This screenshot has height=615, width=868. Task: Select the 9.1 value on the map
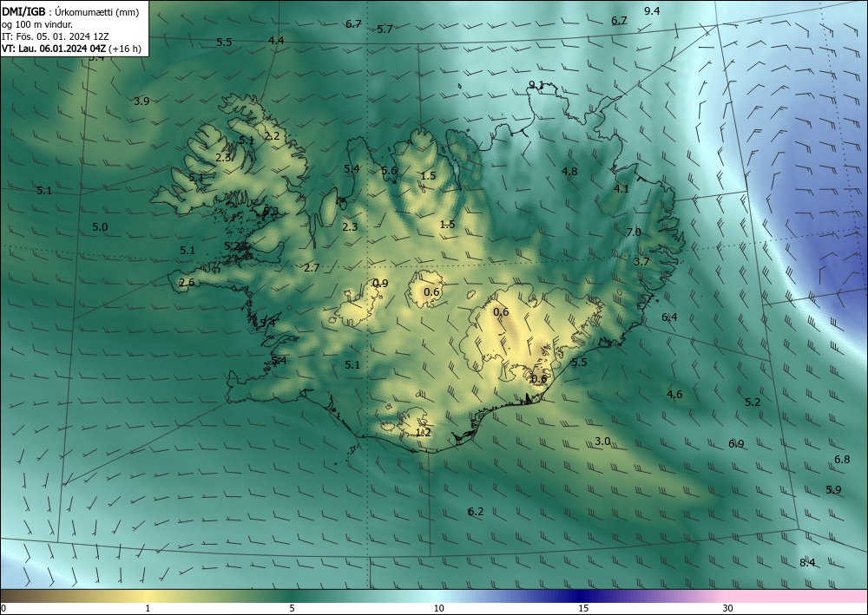click(x=536, y=85)
